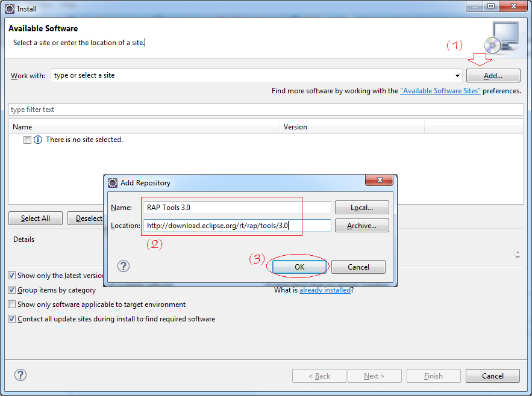Click the Details pane scroll stepper
Viewport: 532px width, 396px height.
point(518,254)
